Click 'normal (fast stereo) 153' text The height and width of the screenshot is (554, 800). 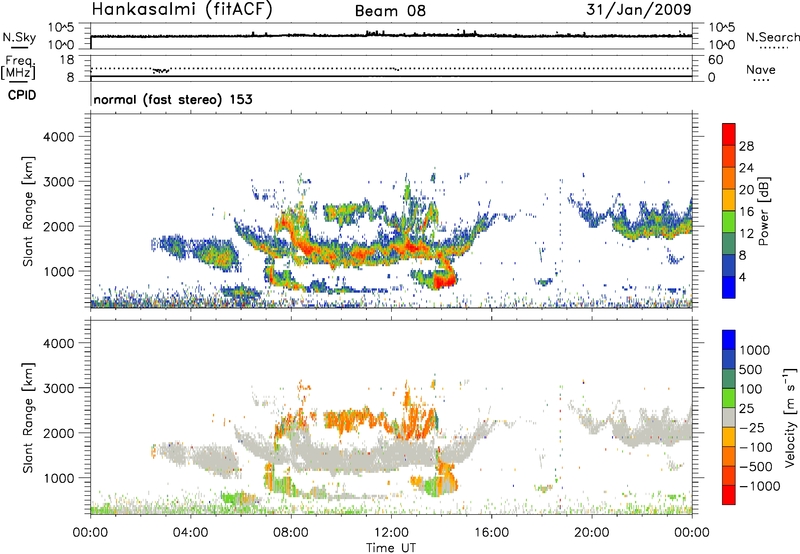pyautogui.click(x=173, y=99)
